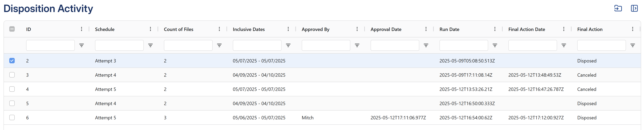Sort by the Schedule column header
Image resolution: width=644 pixels, height=130 pixels.
(105, 29)
